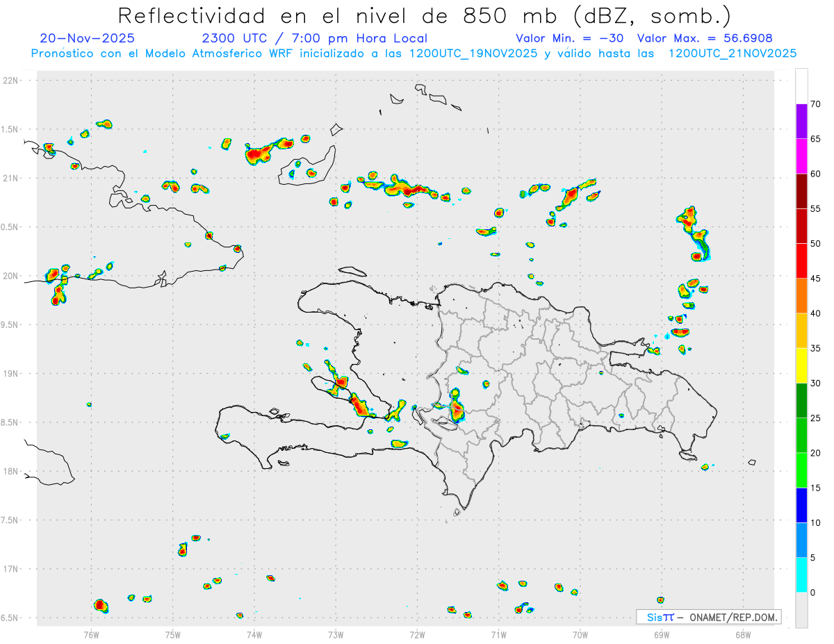Click the 40 value on the color scale
834x644 pixels.
point(816,313)
